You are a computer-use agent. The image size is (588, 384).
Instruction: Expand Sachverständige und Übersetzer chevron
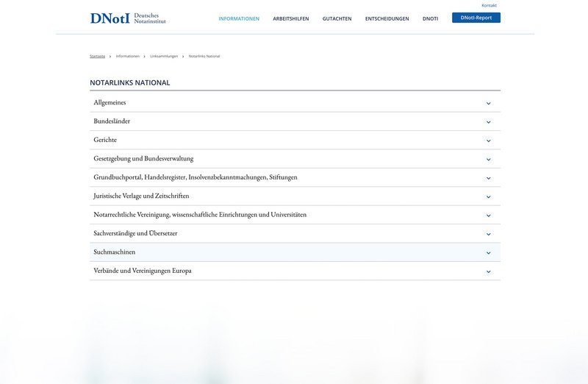[x=488, y=234]
